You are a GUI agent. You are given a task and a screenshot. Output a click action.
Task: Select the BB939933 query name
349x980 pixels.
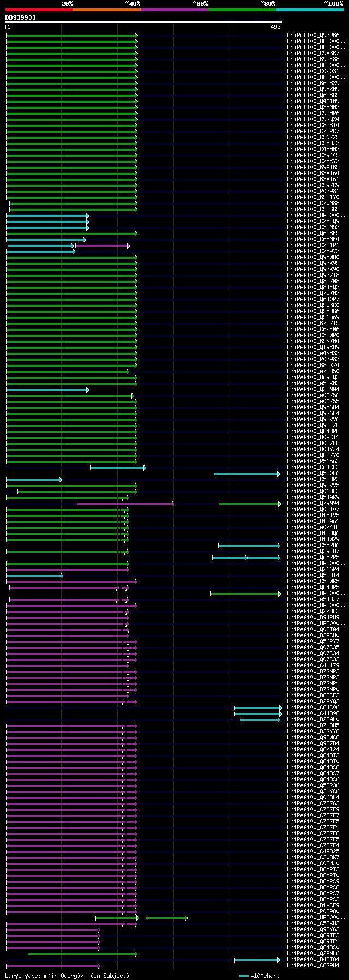pos(21,17)
